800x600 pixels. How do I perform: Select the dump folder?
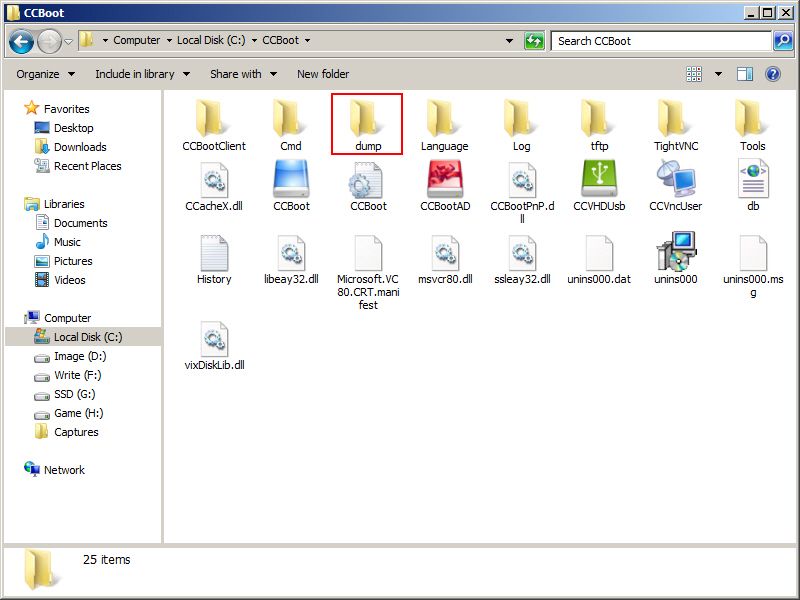pyautogui.click(x=367, y=124)
